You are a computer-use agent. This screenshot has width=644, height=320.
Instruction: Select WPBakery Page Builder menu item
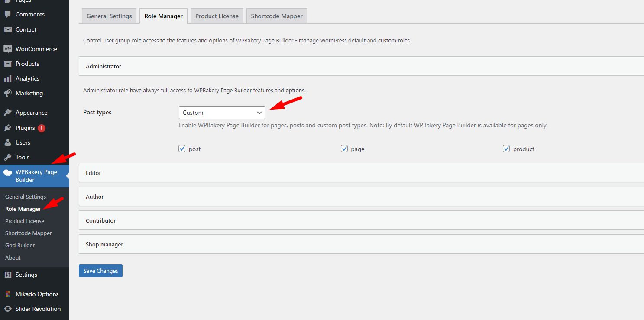pos(35,176)
